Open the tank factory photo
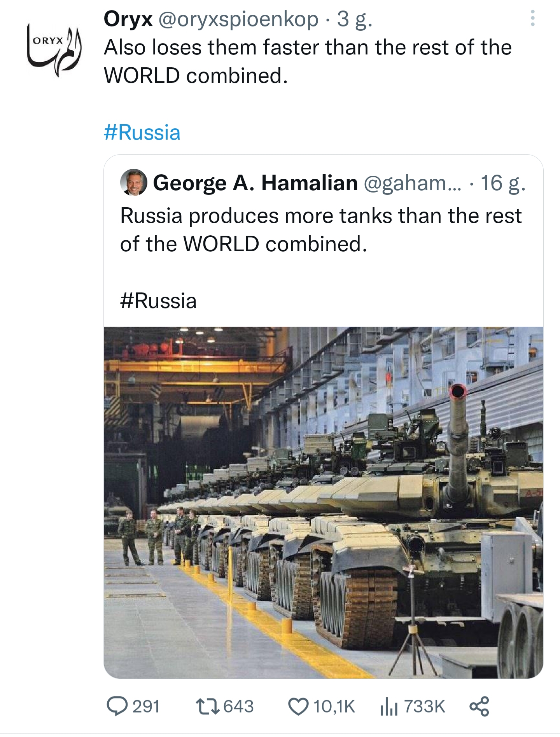The image size is (560, 737). pos(323,502)
